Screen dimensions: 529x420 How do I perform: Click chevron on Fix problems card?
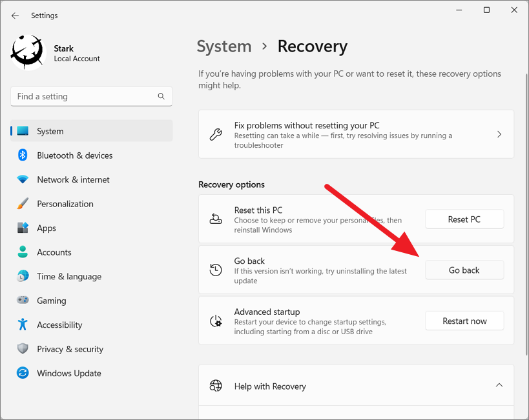coord(499,134)
